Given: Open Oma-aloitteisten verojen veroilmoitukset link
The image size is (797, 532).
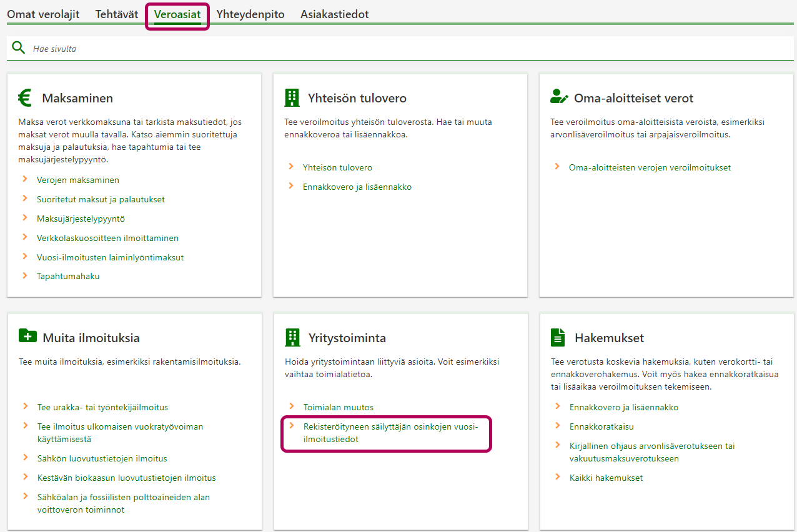Looking at the screenshot, I should pos(649,167).
